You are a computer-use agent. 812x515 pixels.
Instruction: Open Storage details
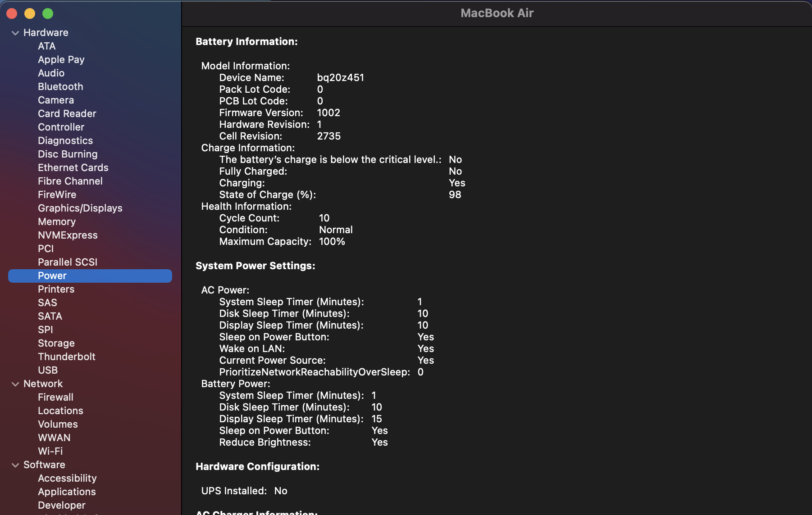tap(56, 343)
